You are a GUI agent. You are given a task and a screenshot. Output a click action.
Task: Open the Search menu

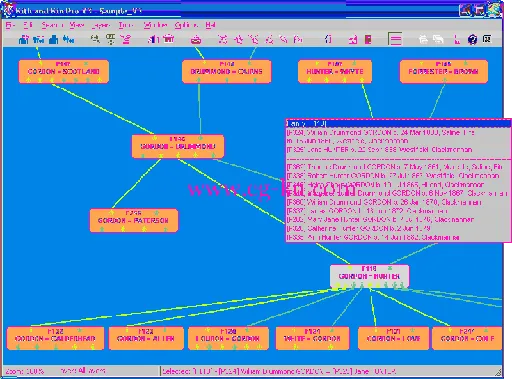click(x=52, y=25)
